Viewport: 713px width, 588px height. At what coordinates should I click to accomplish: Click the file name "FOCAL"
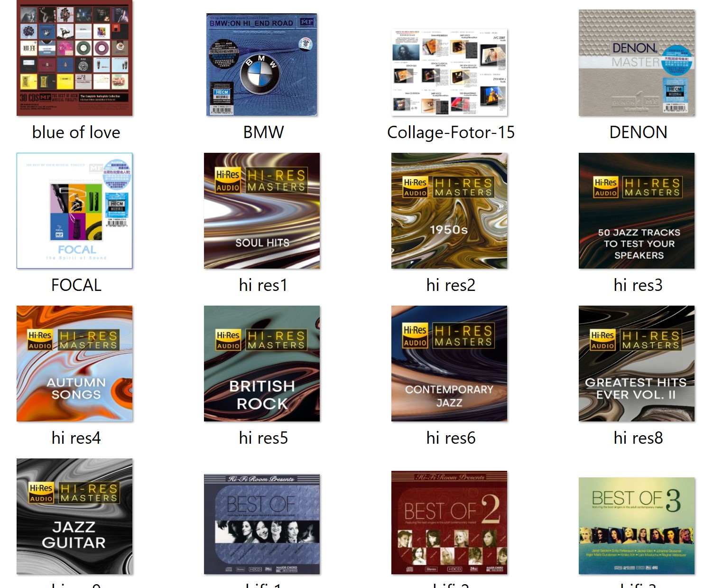(76, 285)
